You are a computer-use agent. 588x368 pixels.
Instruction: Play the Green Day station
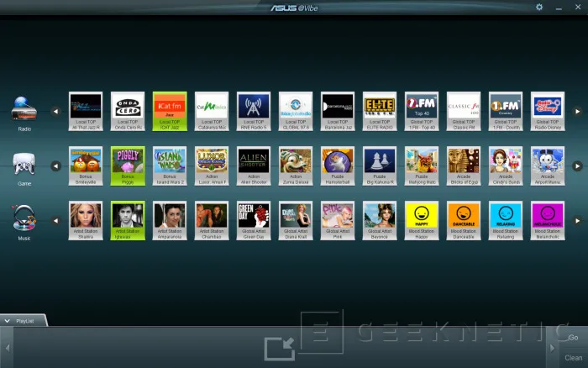(x=254, y=221)
